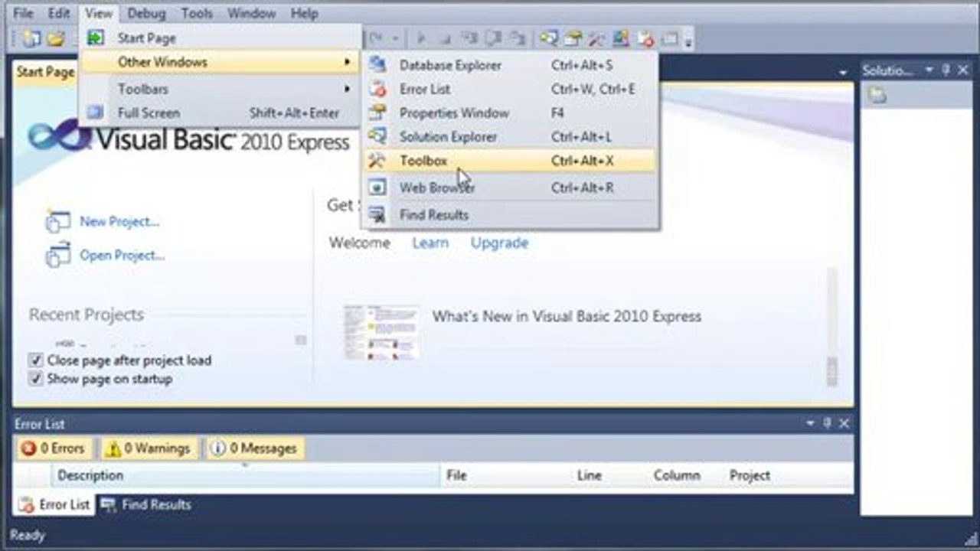Click the New Project link
980x551 pixels.
tap(119, 222)
